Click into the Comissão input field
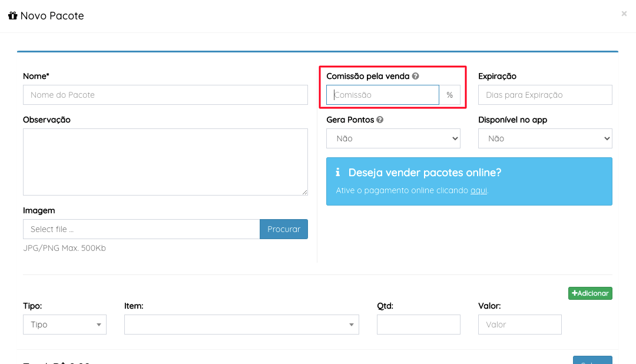Screen dimensions: 636x364 pyautogui.click(x=383, y=95)
